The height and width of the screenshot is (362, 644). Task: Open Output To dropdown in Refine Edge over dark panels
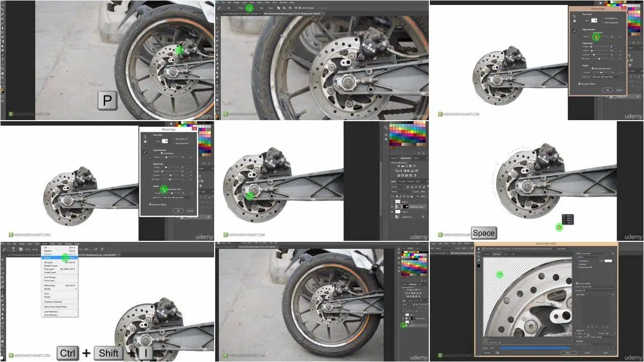(x=606, y=76)
